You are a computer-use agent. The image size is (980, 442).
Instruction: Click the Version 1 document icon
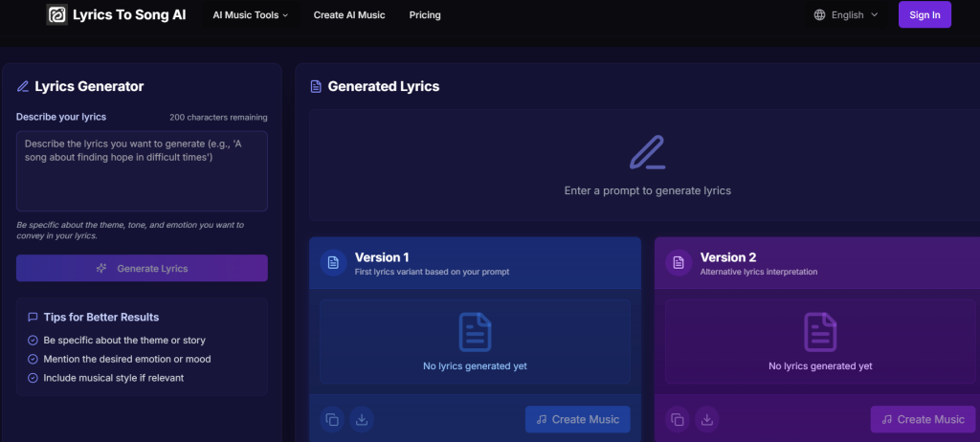coord(332,263)
